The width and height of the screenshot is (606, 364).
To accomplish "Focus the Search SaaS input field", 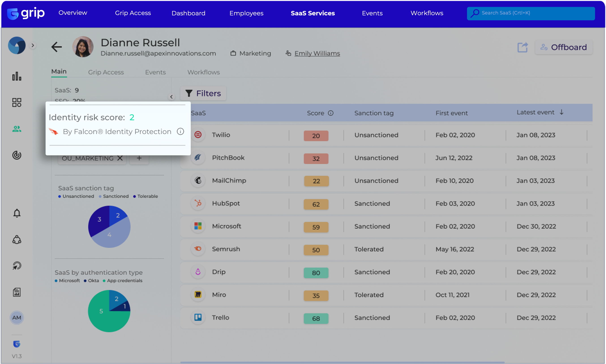I will click(531, 13).
